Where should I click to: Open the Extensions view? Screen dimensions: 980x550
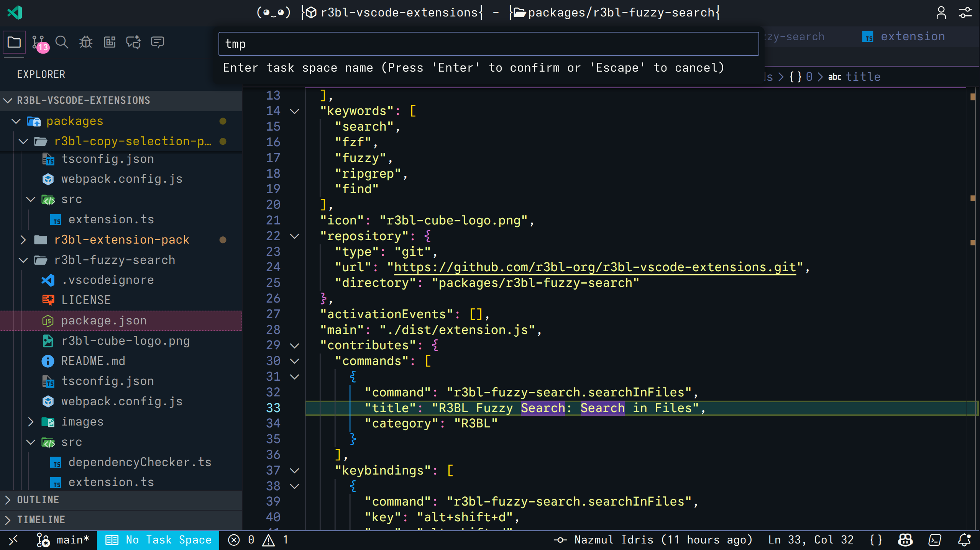pos(109,42)
